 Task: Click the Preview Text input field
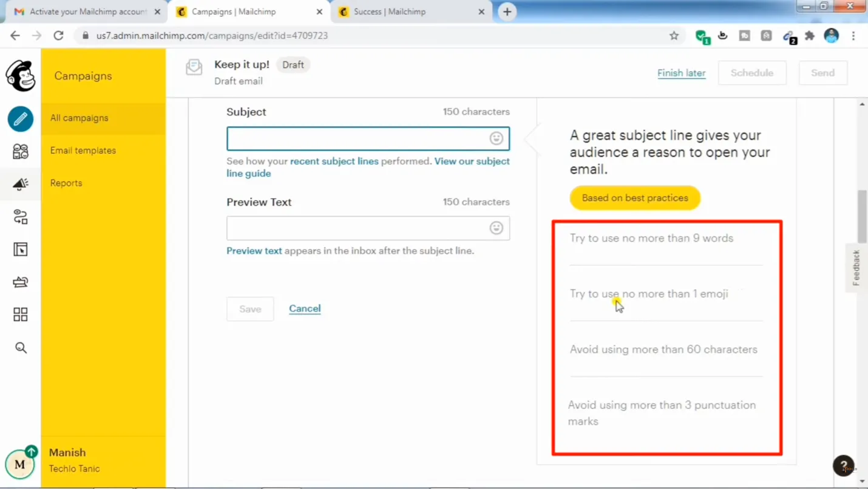[x=358, y=228]
